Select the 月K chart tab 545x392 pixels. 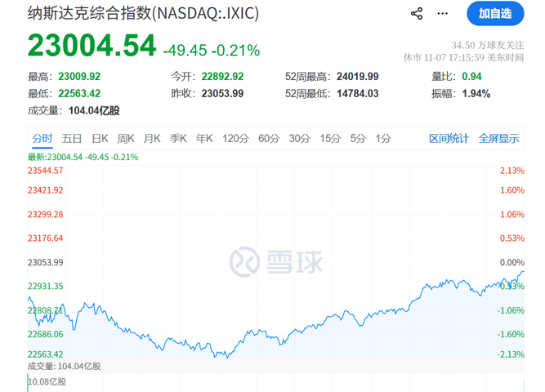click(152, 138)
